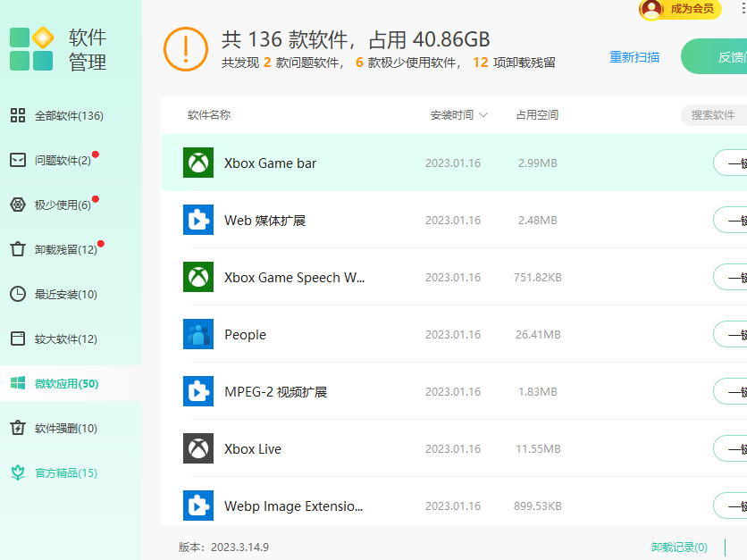
Task: Click the 软件强删 trash icon
Action: tap(18, 428)
